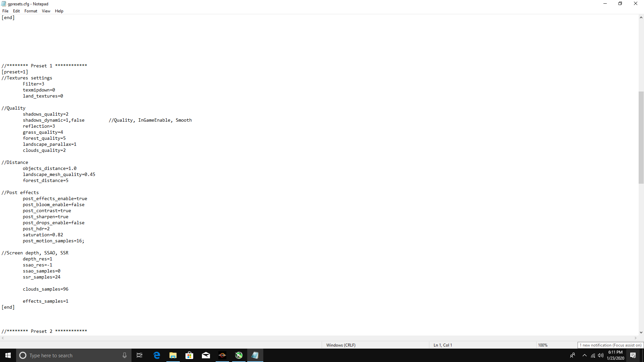The height and width of the screenshot is (362, 644).
Task: Open the Action Center notifications icon
Action: pyautogui.click(x=633, y=355)
